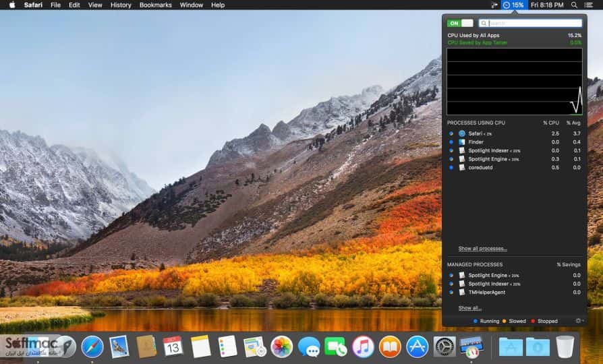Open System Preferences from the Dock

[x=444, y=346]
